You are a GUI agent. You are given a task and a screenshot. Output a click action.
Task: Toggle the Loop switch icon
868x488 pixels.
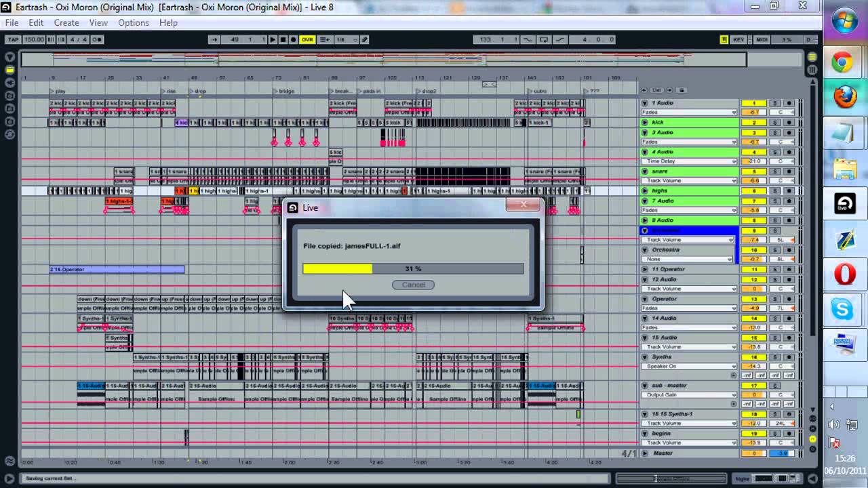[x=544, y=39]
